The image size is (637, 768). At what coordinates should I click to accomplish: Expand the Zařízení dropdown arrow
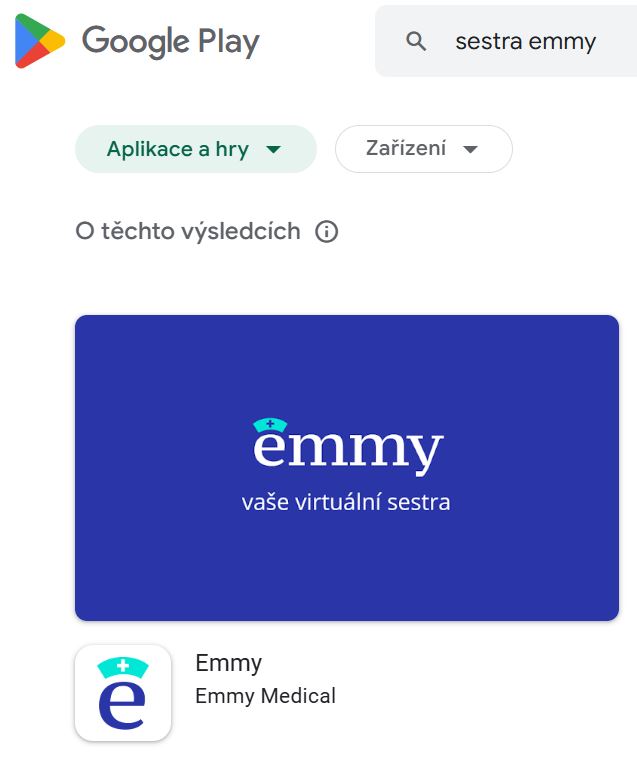(470, 149)
